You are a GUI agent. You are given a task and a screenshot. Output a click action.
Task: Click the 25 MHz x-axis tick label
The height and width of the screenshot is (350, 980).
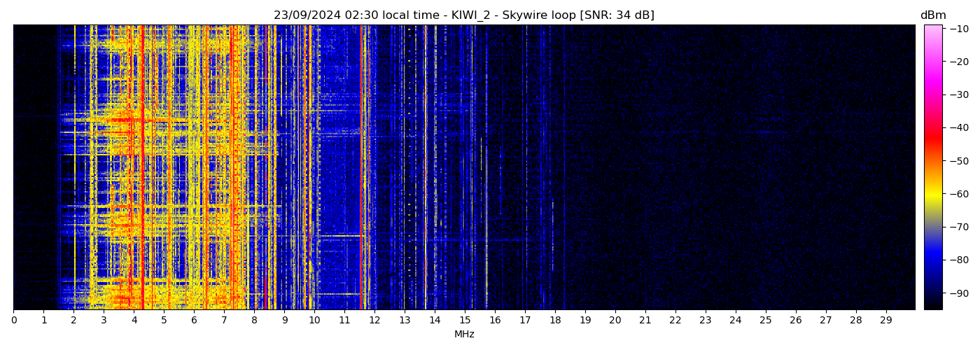[x=766, y=321]
